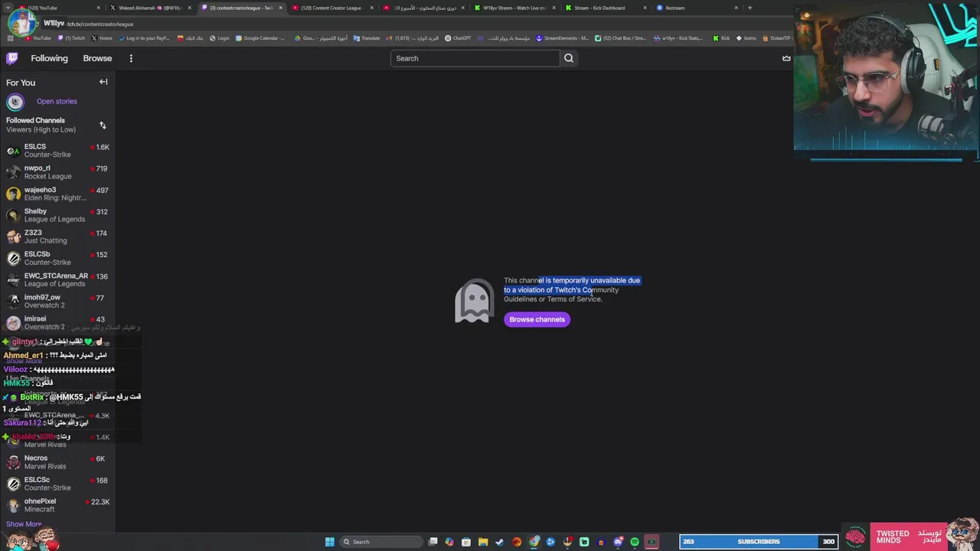Open Chrome from taskbar
The width and height of the screenshot is (980, 551).
pos(534,542)
